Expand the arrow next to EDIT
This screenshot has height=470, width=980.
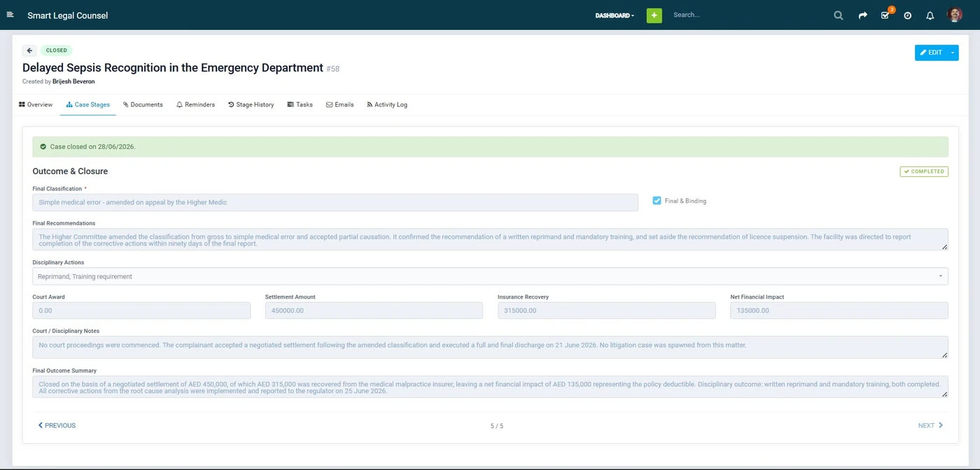953,52
